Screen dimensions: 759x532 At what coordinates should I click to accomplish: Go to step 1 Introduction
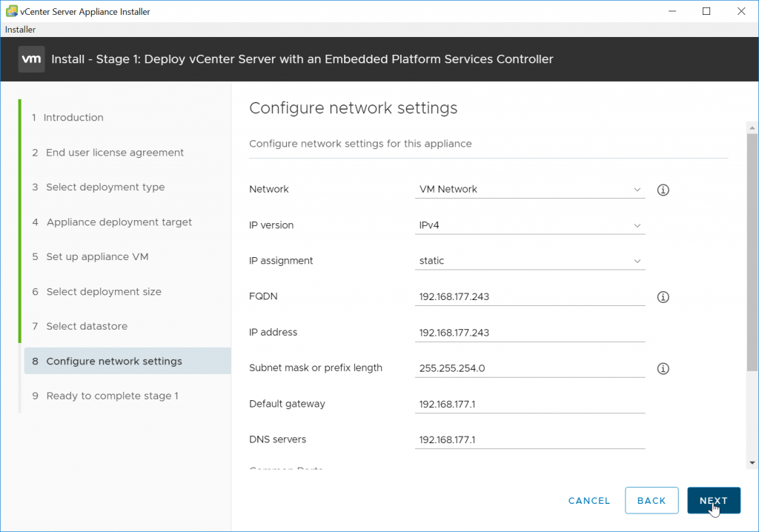click(x=67, y=117)
